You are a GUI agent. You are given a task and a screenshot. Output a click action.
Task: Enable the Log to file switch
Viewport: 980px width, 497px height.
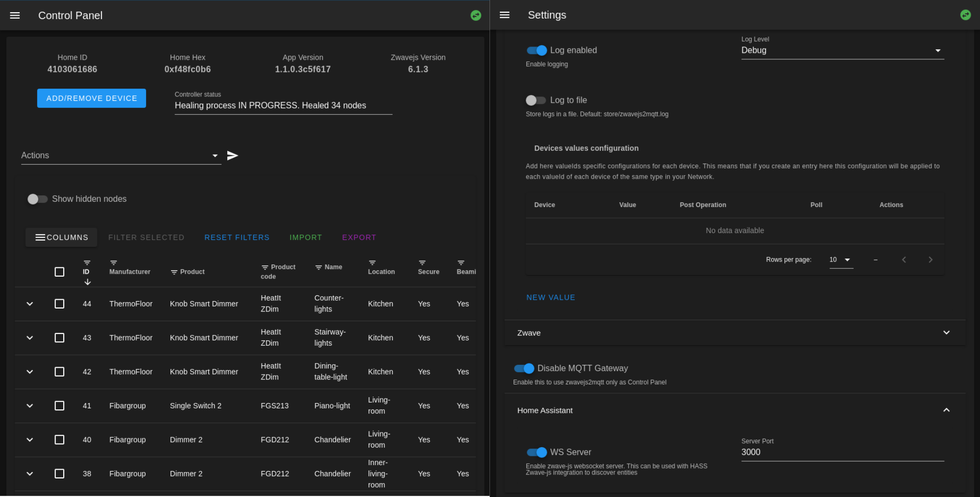click(536, 100)
